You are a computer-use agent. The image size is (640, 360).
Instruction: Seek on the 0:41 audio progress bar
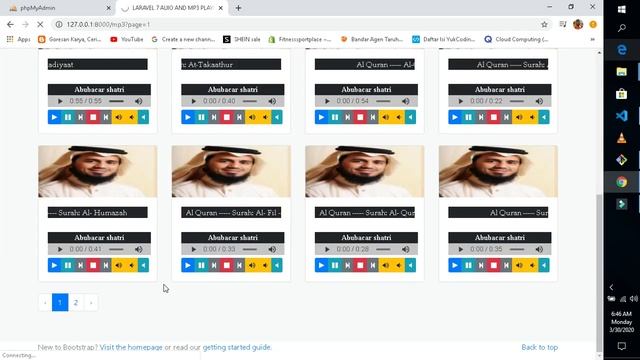(116, 249)
